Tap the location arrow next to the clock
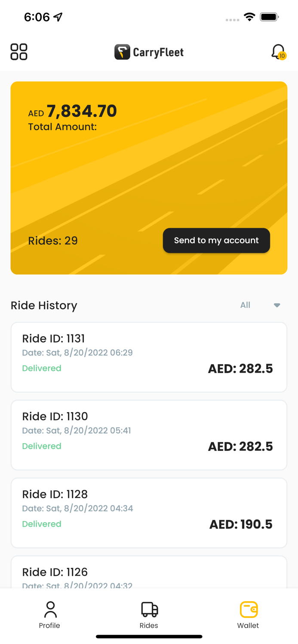The height and width of the screenshot is (644, 298). click(x=56, y=17)
